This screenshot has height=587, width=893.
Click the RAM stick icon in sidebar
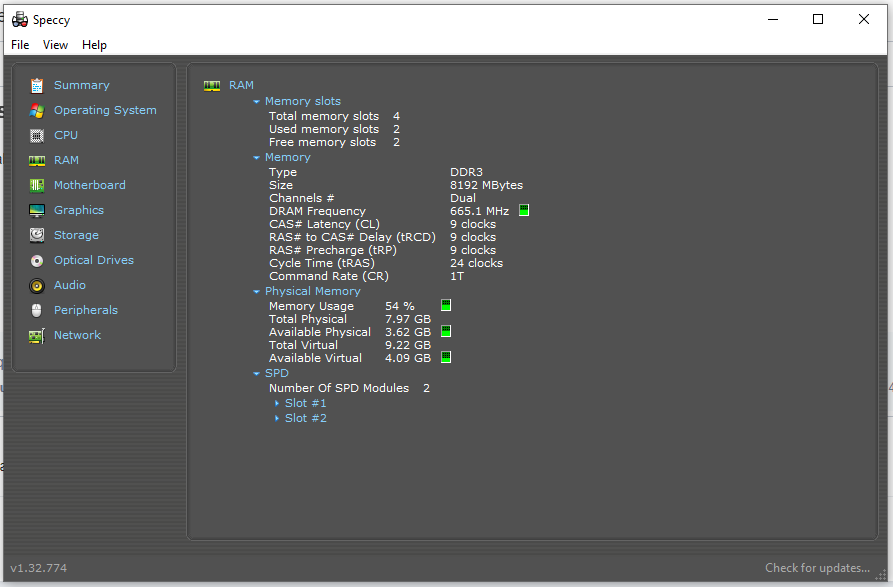click(x=37, y=161)
